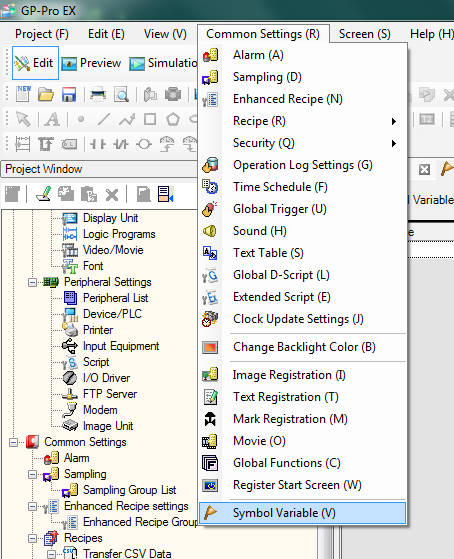This screenshot has width=454, height=559.
Task: Open the Edit menu
Action: click(106, 34)
